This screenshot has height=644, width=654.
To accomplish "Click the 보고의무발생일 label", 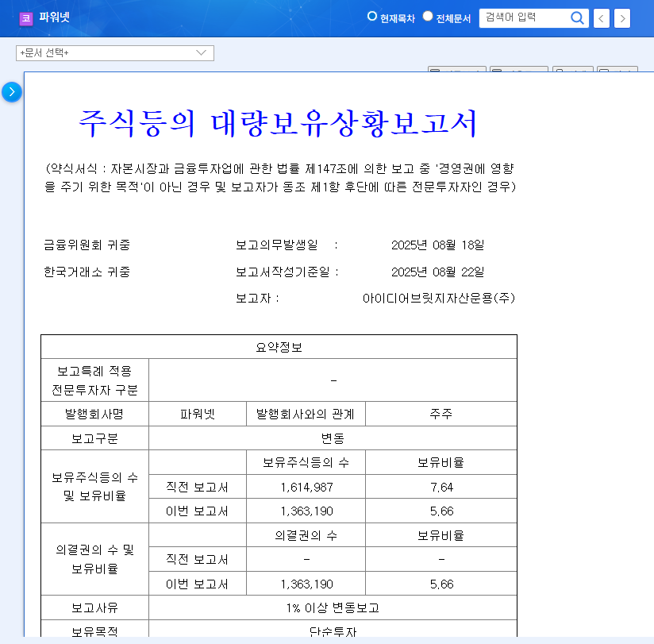I will [x=276, y=245].
